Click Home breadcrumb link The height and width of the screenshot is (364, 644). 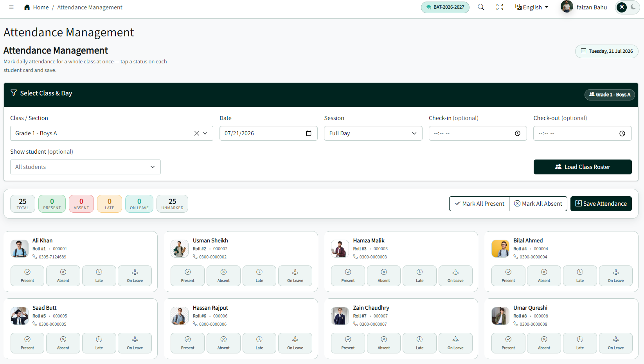tap(41, 7)
